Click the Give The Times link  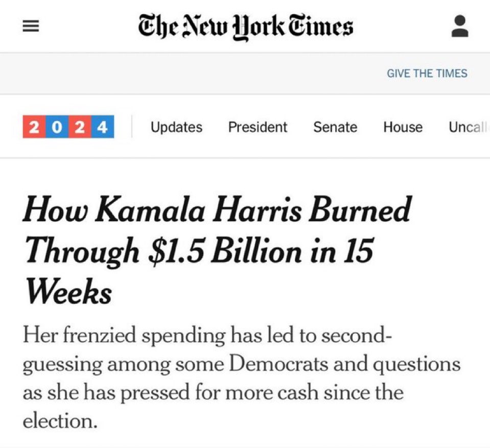click(x=427, y=74)
